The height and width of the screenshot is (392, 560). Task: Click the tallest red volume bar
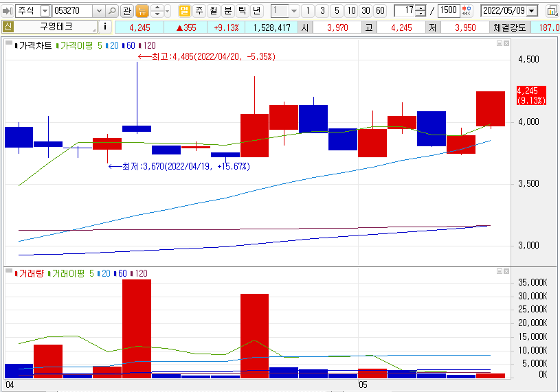137,329
